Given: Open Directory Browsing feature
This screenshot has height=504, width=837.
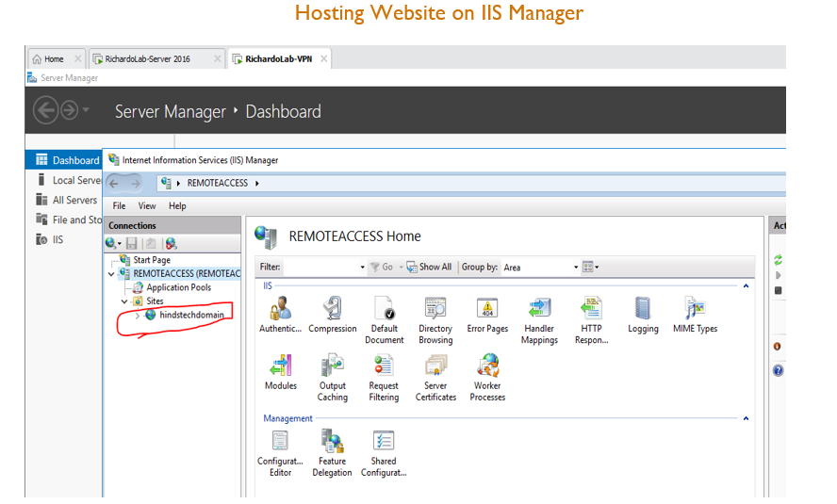Looking at the screenshot, I should click(435, 320).
